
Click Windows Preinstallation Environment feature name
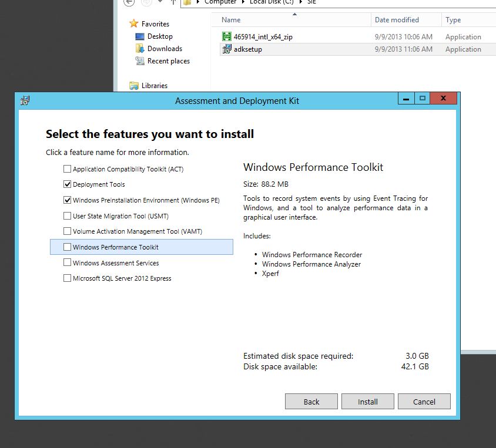click(x=146, y=200)
